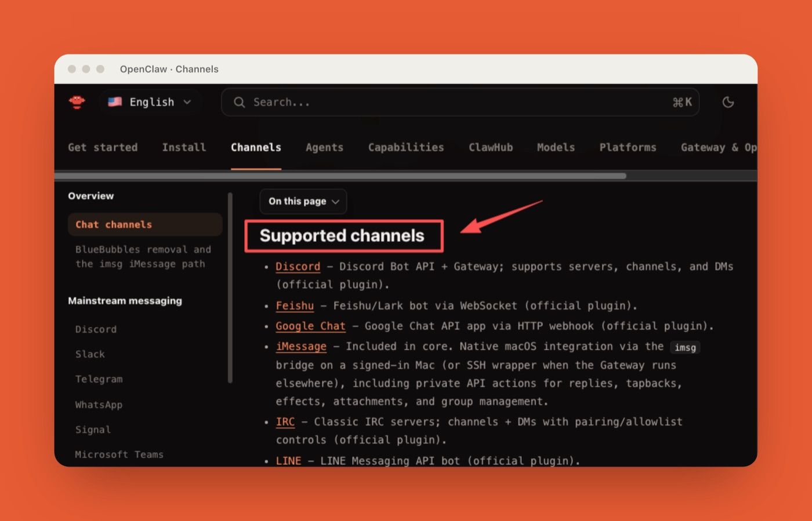Open the Get started tab
812x521 pixels.
pos(103,147)
